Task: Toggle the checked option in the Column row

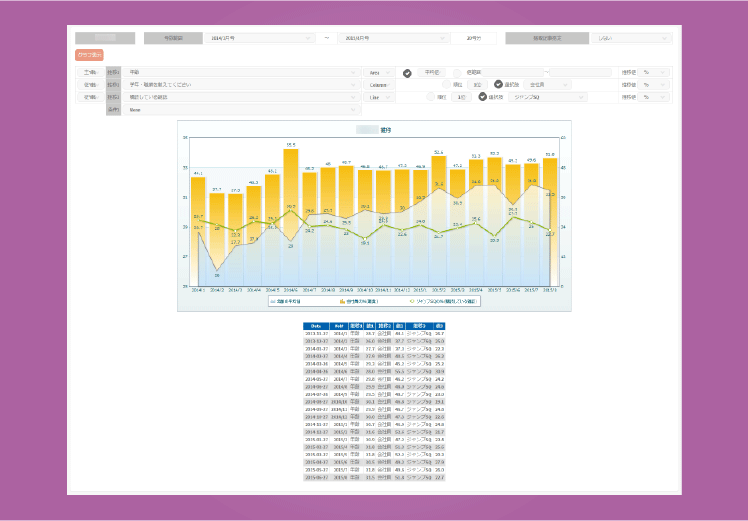Action: pyautogui.click(x=497, y=85)
